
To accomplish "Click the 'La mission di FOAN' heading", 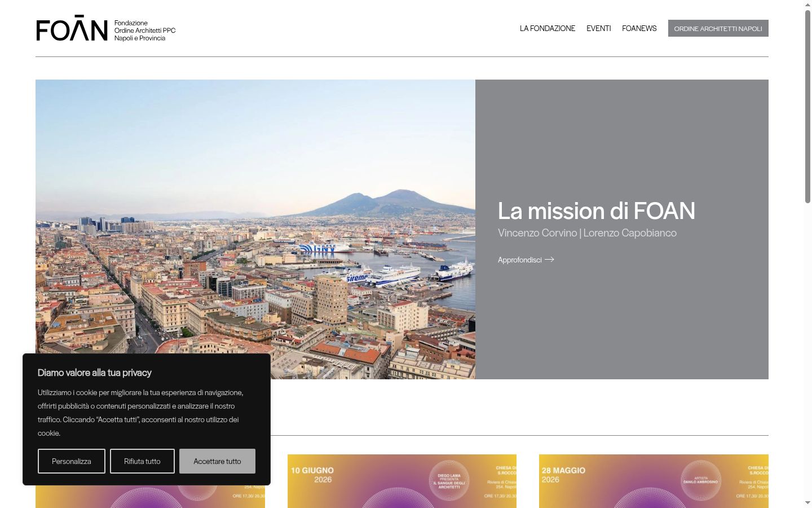I will pyautogui.click(x=597, y=211).
